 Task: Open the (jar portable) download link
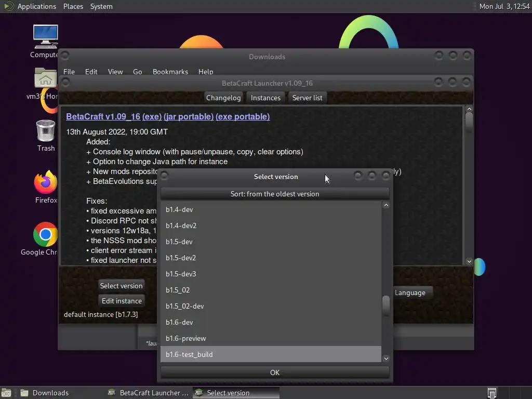click(x=189, y=116)
